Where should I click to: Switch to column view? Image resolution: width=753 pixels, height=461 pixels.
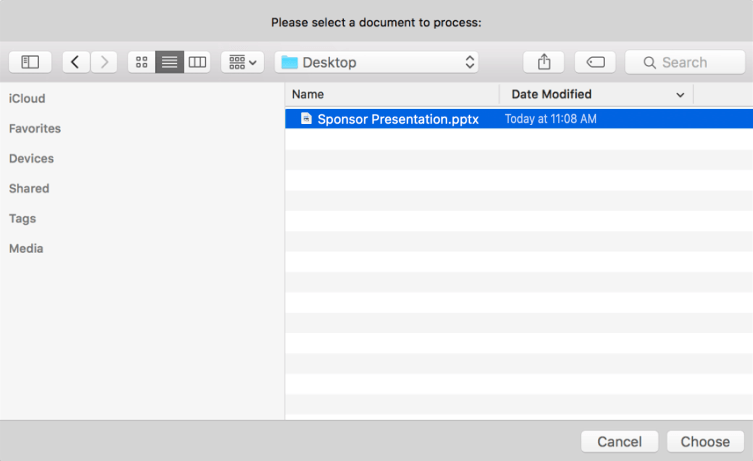pyautogui.click(x=197, y=62)
